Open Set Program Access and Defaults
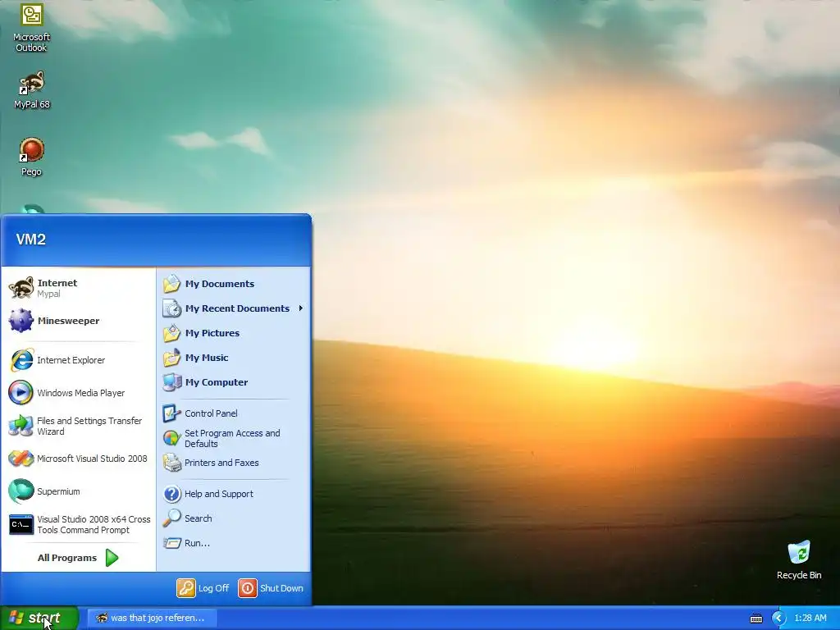 point(234,438)
